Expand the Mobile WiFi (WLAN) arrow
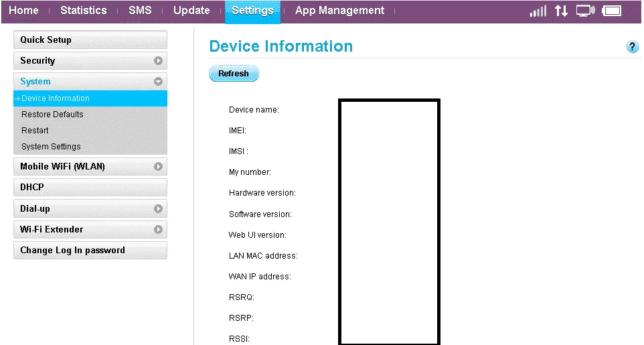Viewport: 644px width, 345px height. pyautogui.click(x=158, y=167)
